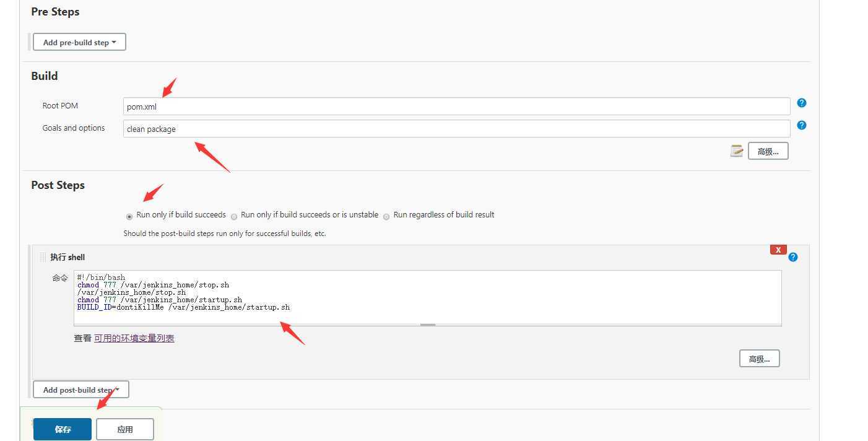The height and width of the screenshot is (441, 868).
Task: Click 'Should the post-build steps run' hint text
Action: (x=225, y=234)
